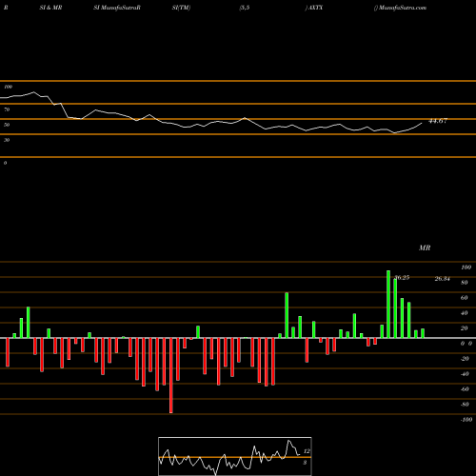Open the mini oscillator chart thumbnail
This screenshot has width=476, height=476.
[x=235, y=456]
